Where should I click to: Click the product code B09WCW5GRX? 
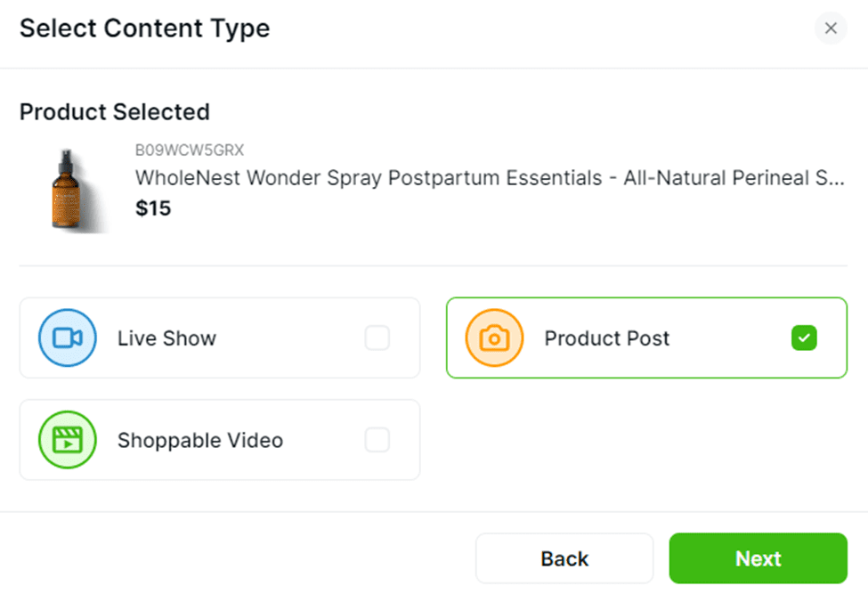point(190,150)
